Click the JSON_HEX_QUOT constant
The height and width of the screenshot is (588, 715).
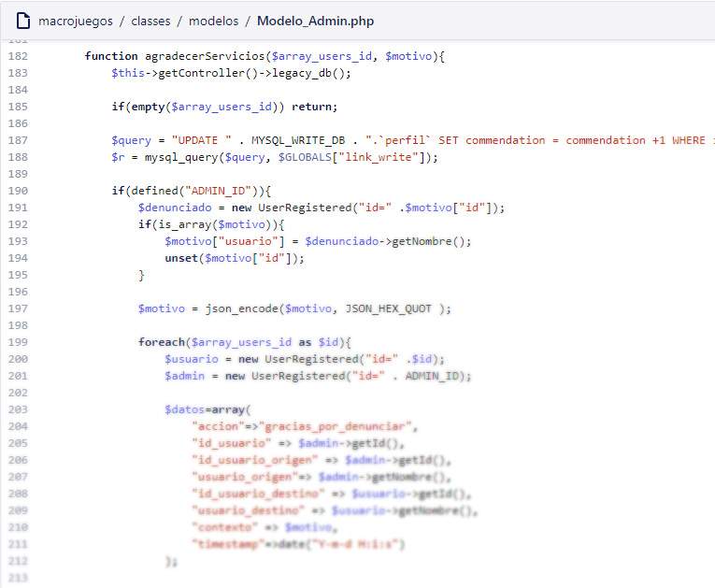click(389, 308)
